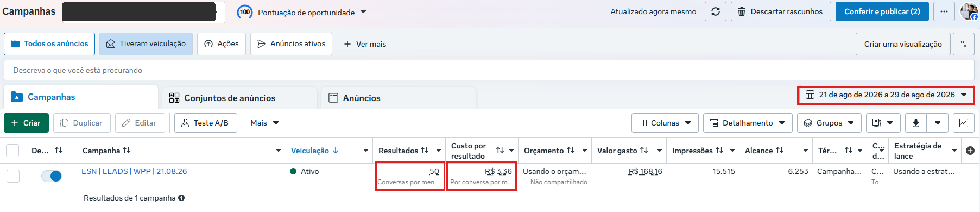This screenshot has width=980, height=212.
Task: Open Veiculação column options caret
Action: (366, 151)
